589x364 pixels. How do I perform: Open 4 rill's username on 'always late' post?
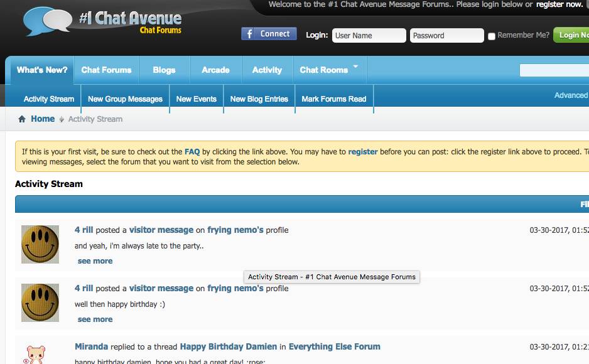point(84,230)
